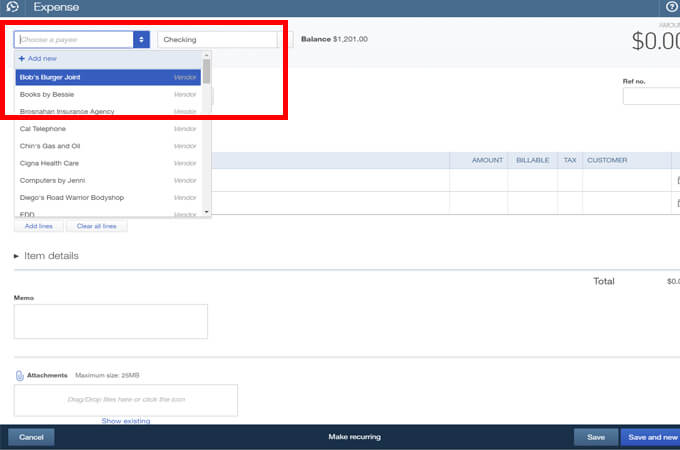Click the Balance $1,201.00 text
This screenshot has height=450, width=680.
click(x=334, y=39)
